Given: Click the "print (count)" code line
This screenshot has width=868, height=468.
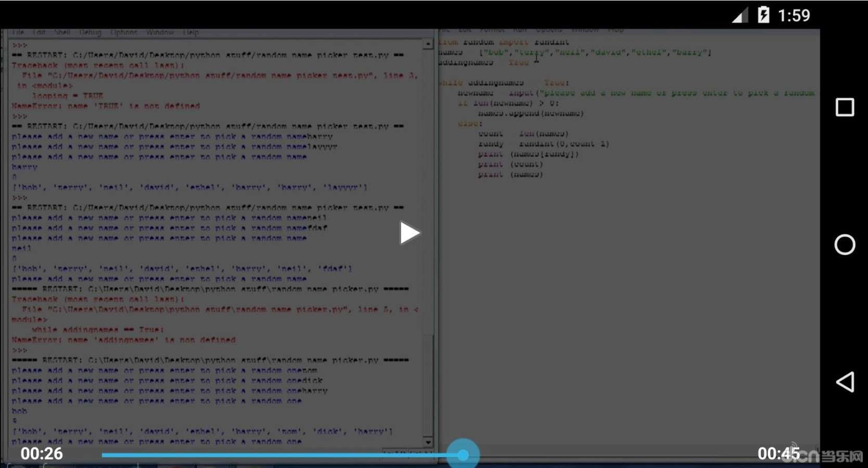Looking at the screenshot, I should point(510,164).
